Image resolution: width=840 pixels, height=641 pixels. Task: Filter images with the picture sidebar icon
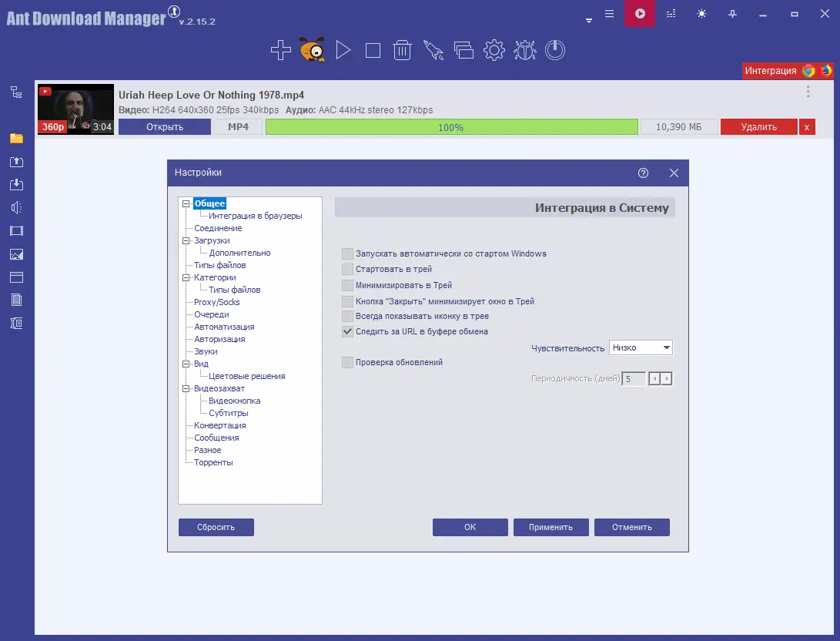coord(17,254)
